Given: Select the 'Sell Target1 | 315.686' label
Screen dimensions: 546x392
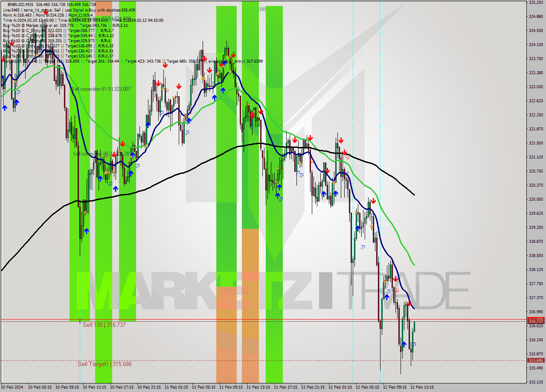Looking at the screenshot, I should pyautogui.click(x=105, y=364).
